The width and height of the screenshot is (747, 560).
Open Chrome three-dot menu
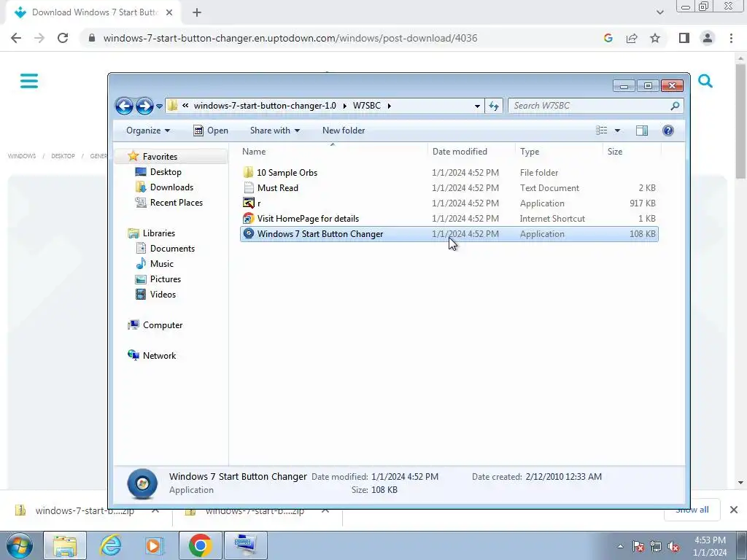tap(731, 38)
